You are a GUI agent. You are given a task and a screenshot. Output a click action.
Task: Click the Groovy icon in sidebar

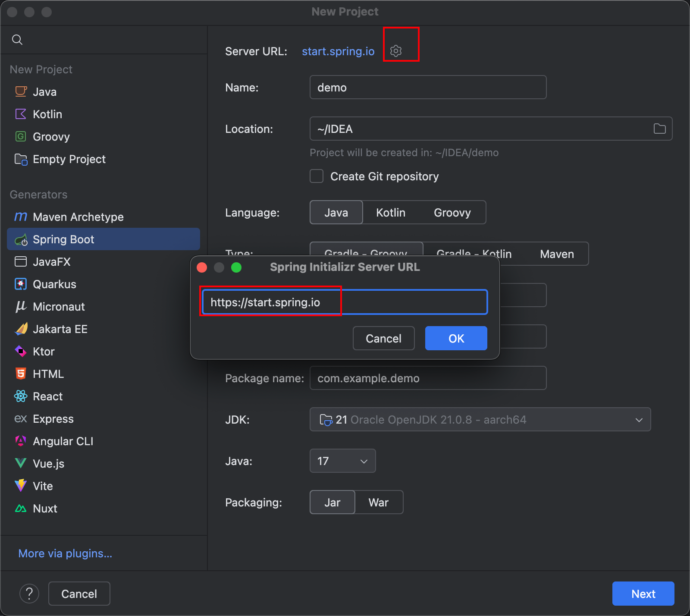21,136
